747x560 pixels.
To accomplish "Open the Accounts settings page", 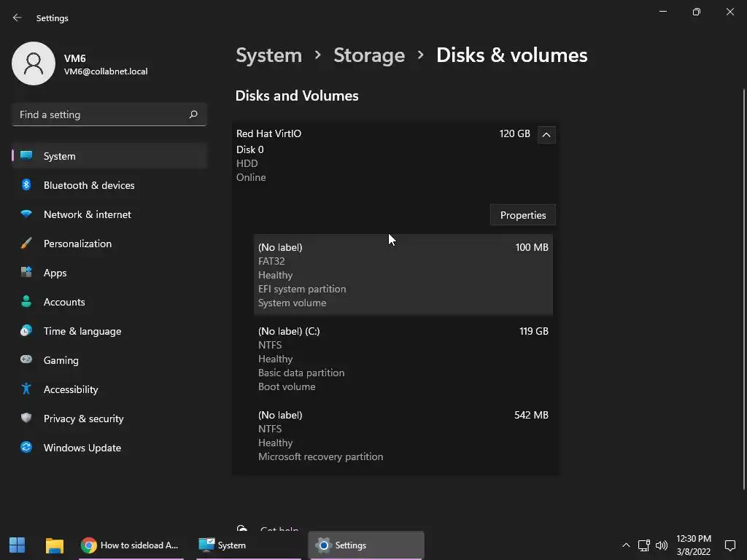I will click(64, 302).
